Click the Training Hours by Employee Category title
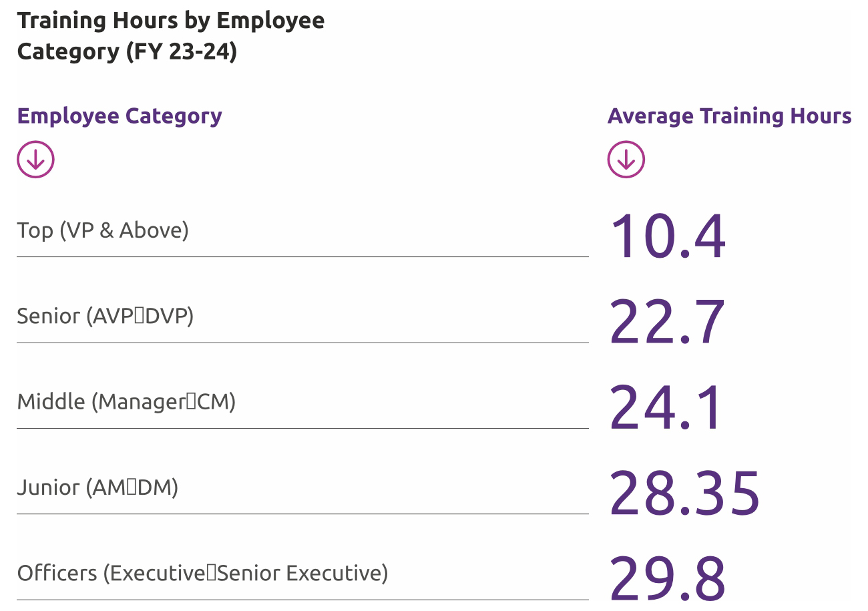The height and width of the screenshot is (611, 868). [171, 36]
